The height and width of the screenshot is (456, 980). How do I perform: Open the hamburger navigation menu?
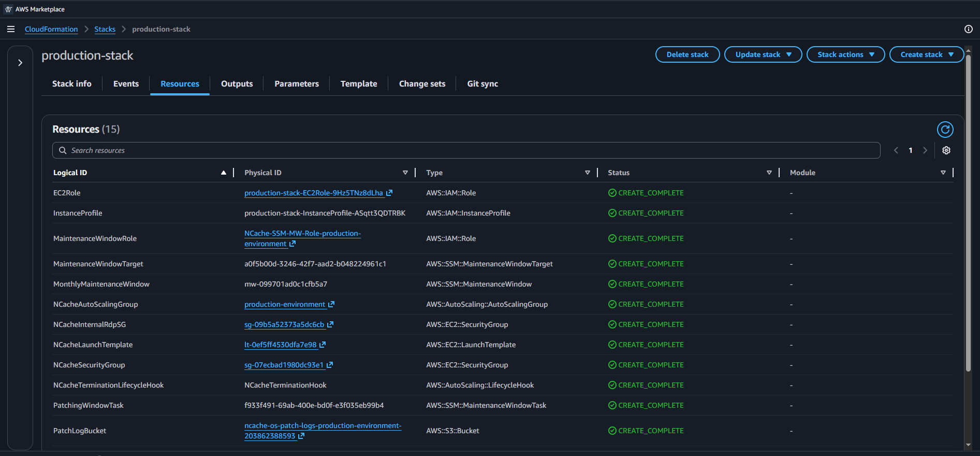pyautogui.click(x=11, y=29)
